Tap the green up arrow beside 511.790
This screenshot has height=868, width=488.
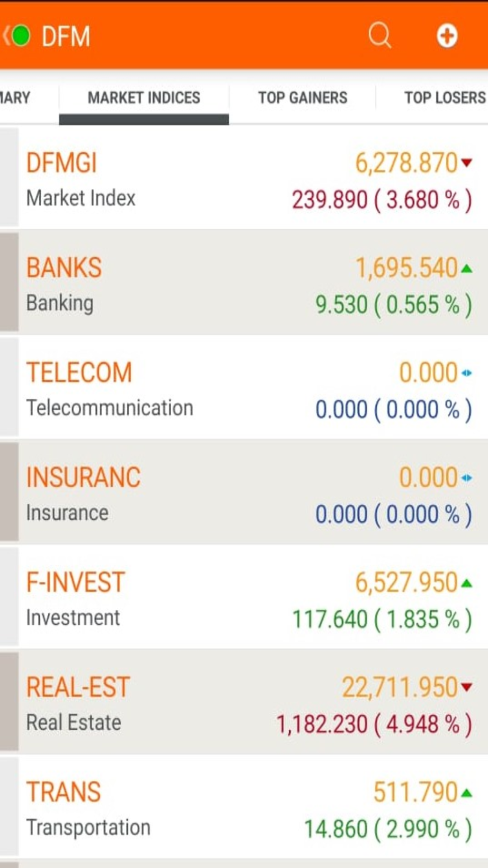click(x=466, y=793)
